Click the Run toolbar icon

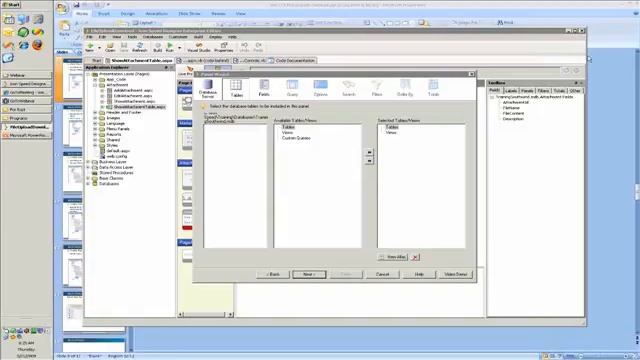[170, 47]
